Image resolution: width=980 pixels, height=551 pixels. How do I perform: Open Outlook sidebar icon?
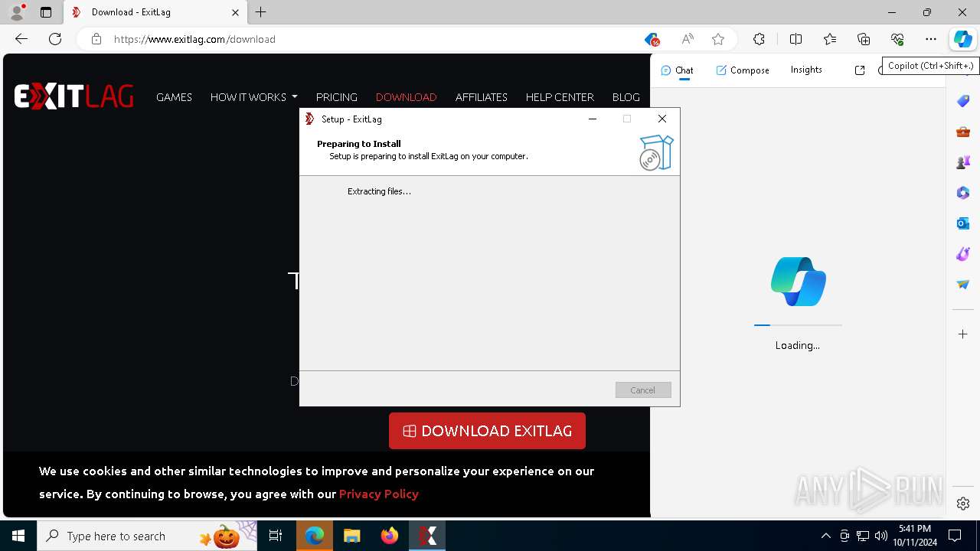pyautogui.click(x=963, y=223)
